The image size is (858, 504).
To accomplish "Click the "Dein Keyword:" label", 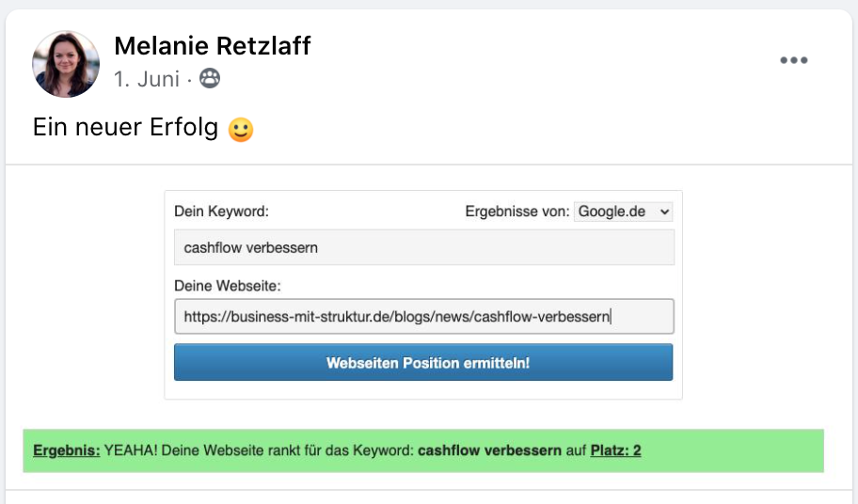I will tap(221, 212).
